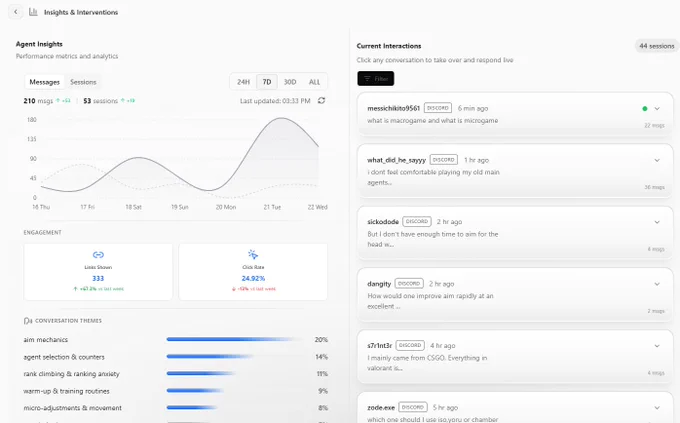Click the username sickodode

(x=383, y=222)
